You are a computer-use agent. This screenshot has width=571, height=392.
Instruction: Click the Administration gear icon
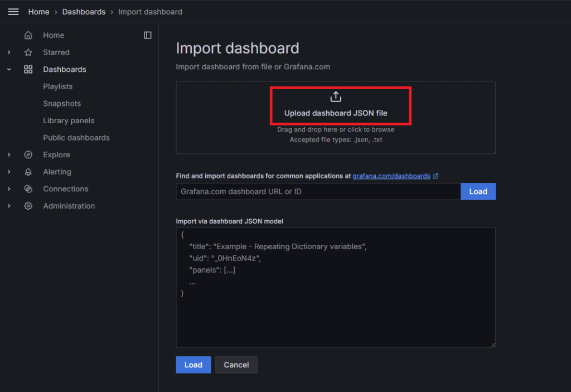click(28, 206)
